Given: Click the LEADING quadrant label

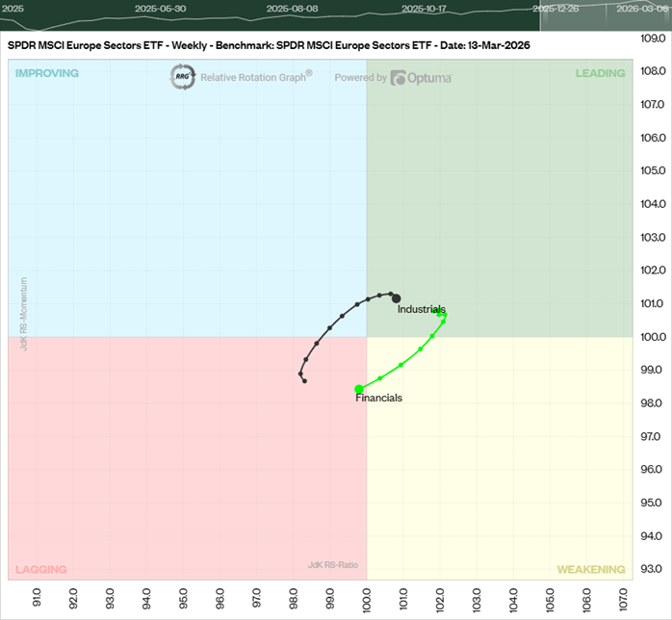Looking at the screenshot, I should pyautogui.click(x=600, y=73).
